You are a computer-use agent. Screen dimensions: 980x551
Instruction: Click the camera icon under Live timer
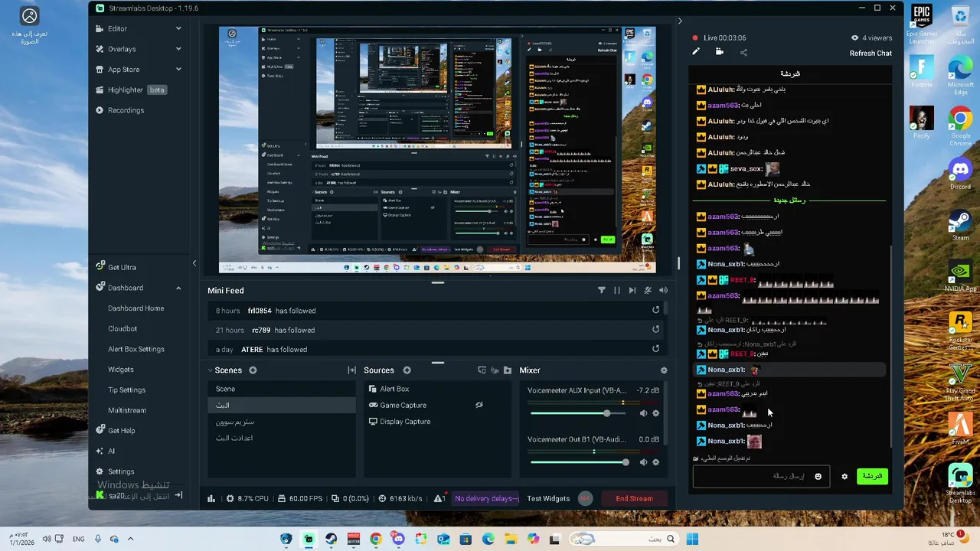[x=719, y=52]
